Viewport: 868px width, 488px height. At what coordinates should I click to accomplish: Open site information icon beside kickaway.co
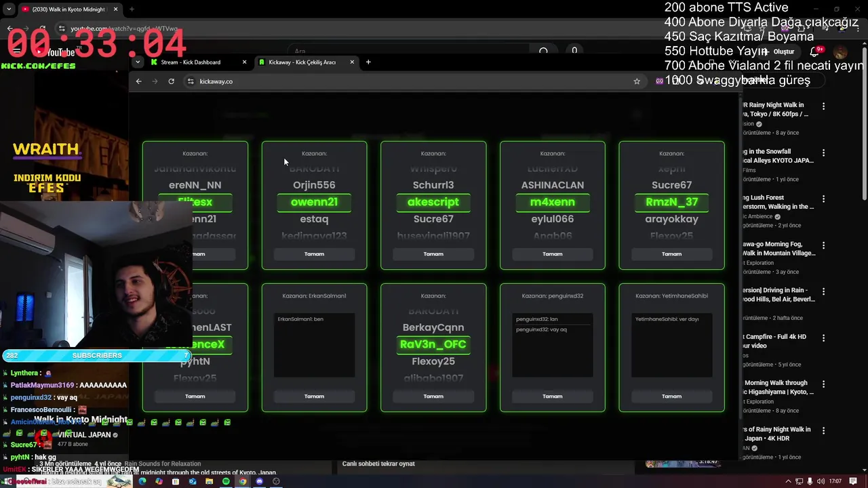coord(191,81)
